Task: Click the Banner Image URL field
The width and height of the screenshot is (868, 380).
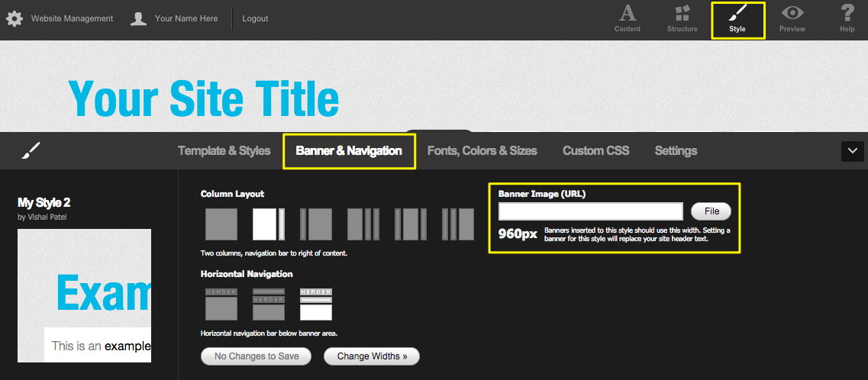Action: point(590,211)
